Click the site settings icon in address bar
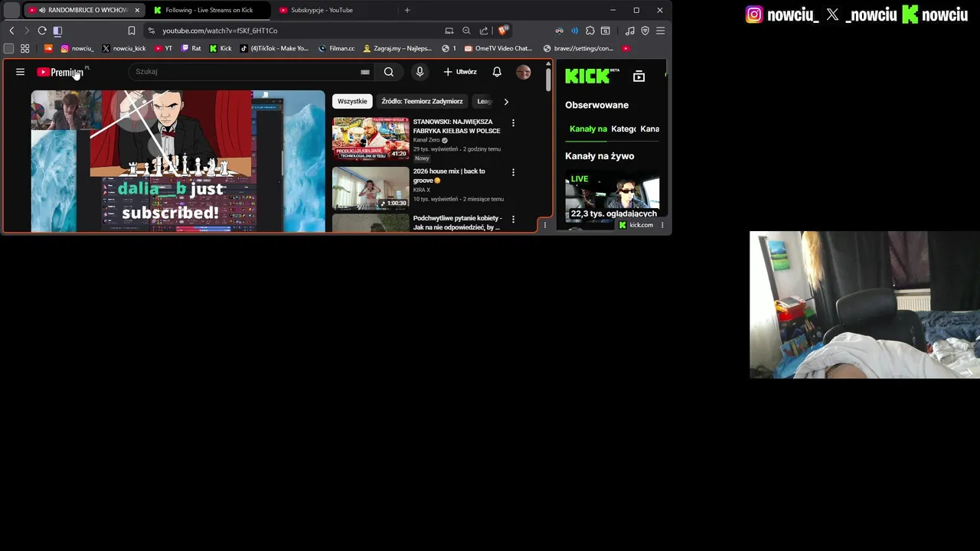The width and height of the screenshot is (980, 551). click(x=151, y=31)
